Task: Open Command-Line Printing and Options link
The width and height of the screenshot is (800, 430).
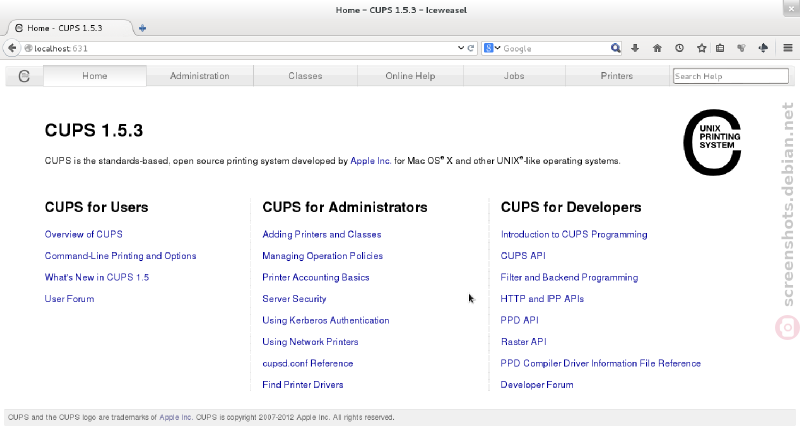Action: pyautogui.click(x=120, y=256)
